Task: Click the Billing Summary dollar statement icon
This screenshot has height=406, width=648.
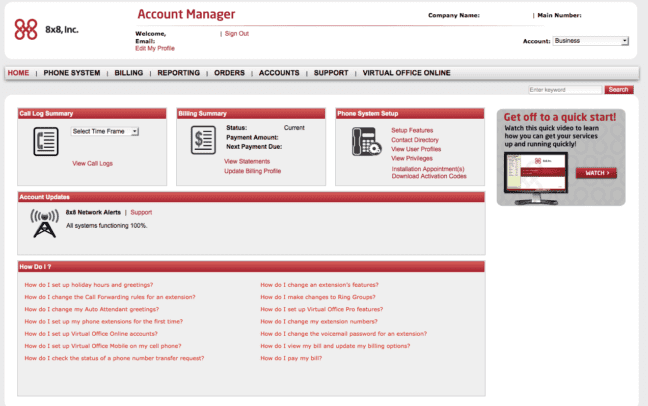Action: point(203,140)
